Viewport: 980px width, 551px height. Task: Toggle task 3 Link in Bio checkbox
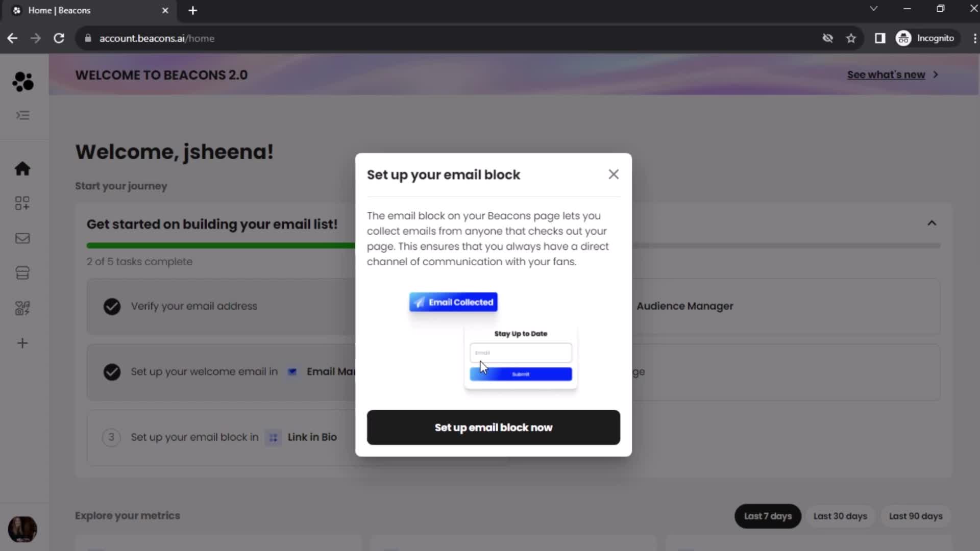point(112,437)
